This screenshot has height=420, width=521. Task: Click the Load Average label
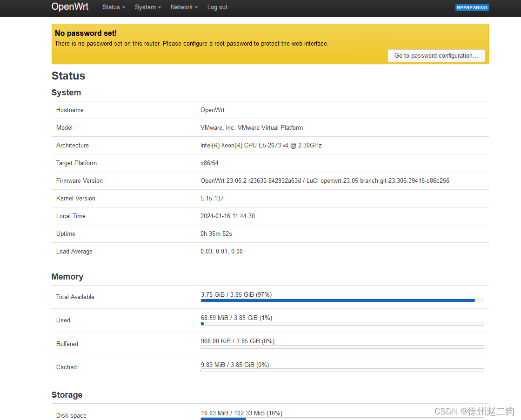74,251
